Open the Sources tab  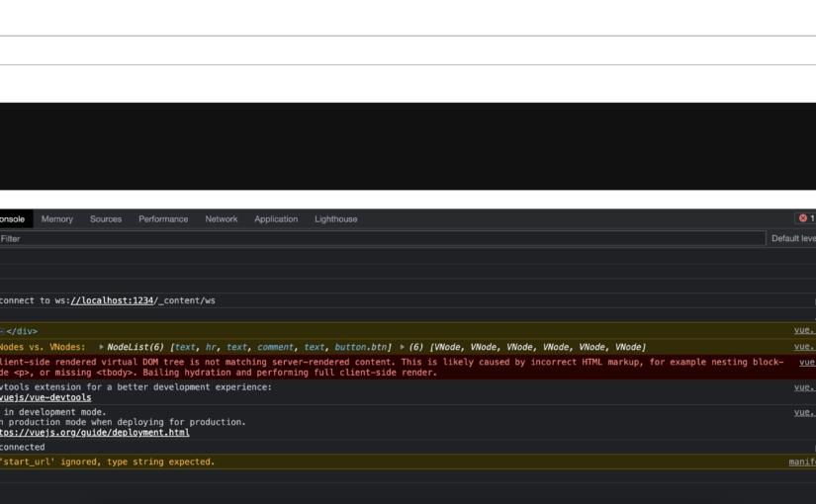pos(106,218)
